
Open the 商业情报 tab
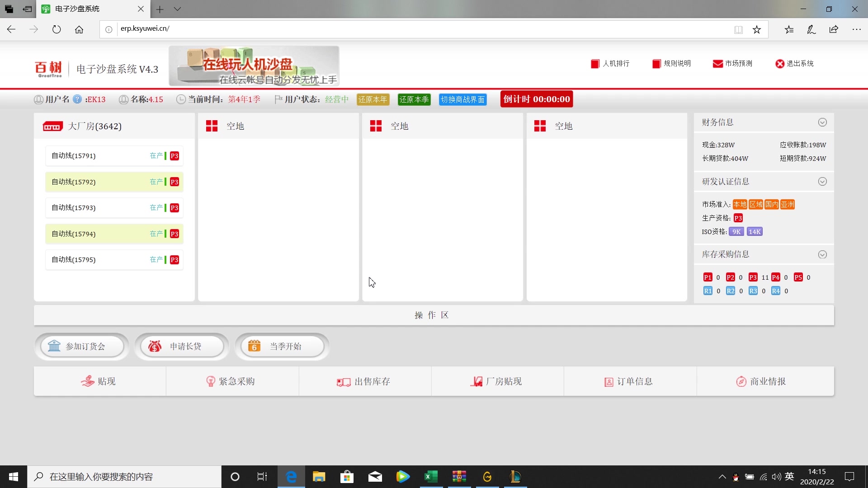(x=765, y=381)
